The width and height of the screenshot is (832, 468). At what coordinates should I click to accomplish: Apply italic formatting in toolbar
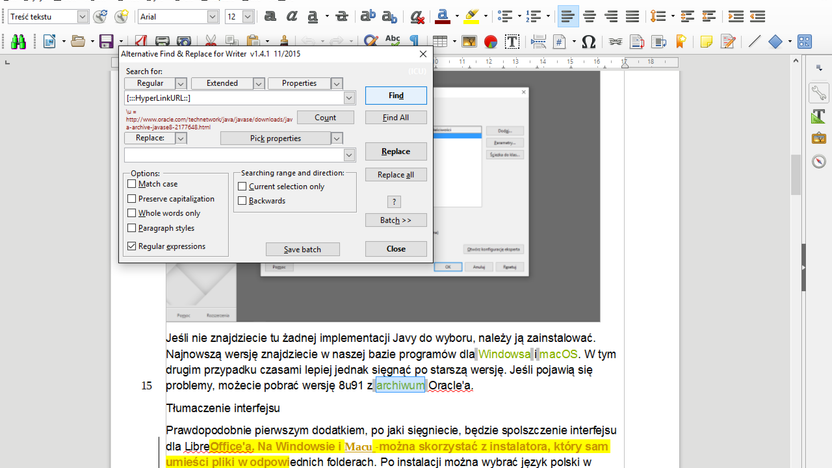click(291, 16)
